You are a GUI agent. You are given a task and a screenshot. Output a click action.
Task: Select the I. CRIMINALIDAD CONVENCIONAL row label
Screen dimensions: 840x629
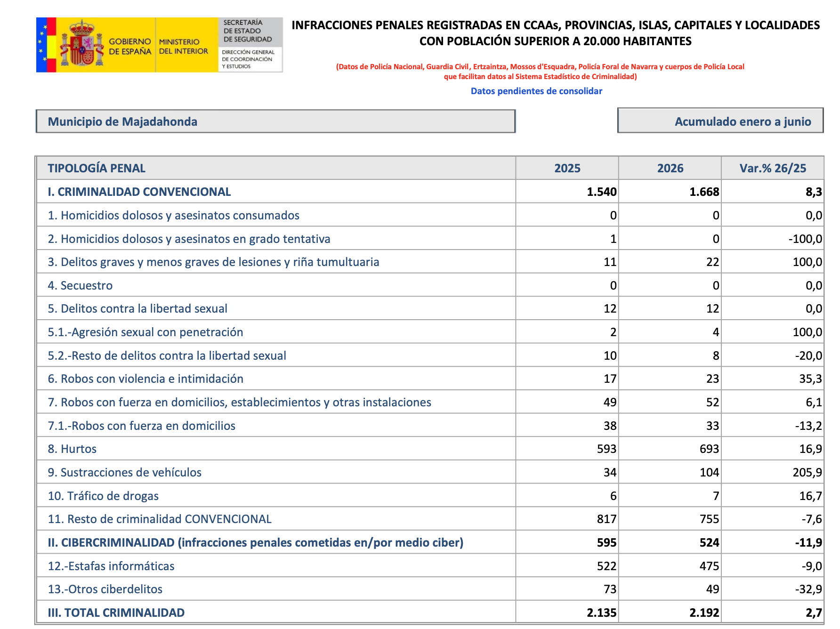click(139, 192)
